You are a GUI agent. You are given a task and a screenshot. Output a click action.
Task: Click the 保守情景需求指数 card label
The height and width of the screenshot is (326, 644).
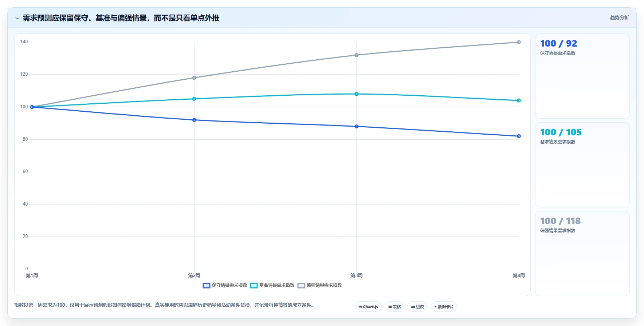(558, 53)
